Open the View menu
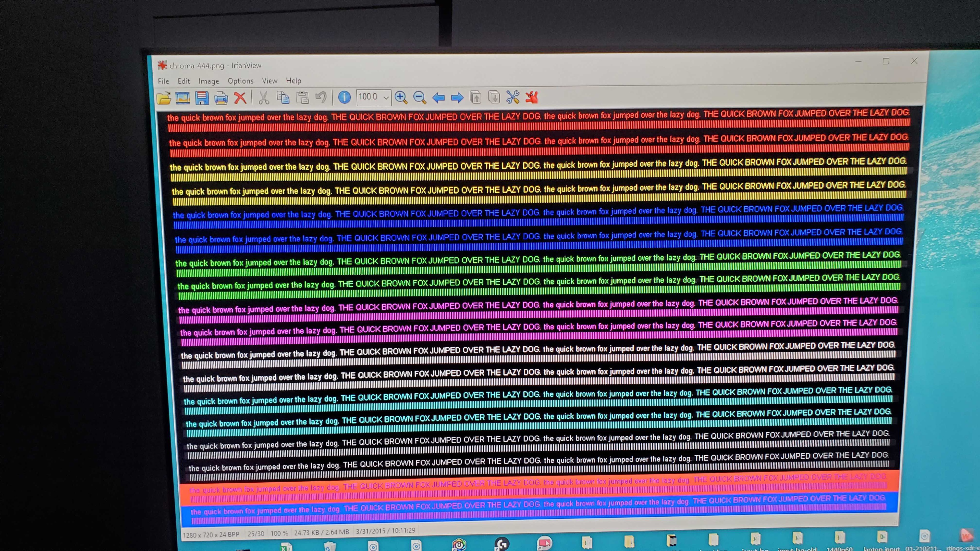Screen dimensions: 980x551 269,81
